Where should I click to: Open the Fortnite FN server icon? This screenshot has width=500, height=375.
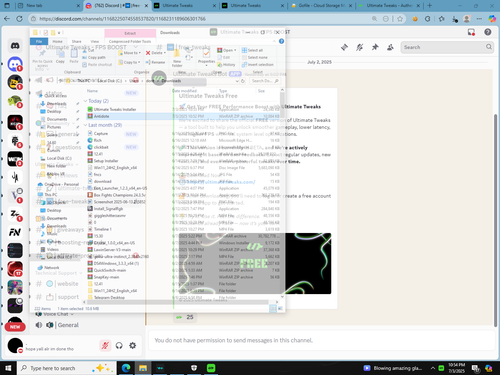point(15,232)
